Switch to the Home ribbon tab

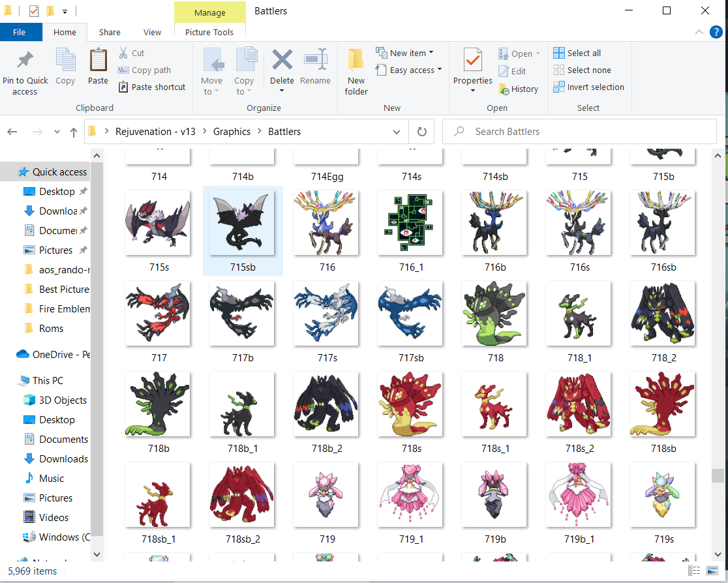(65, 32)
